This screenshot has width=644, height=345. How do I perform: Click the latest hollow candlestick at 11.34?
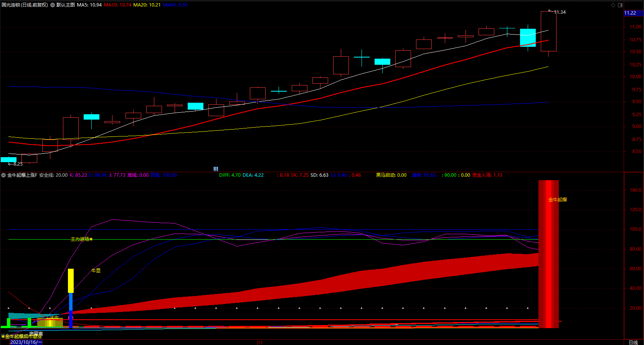click(548, 31)
